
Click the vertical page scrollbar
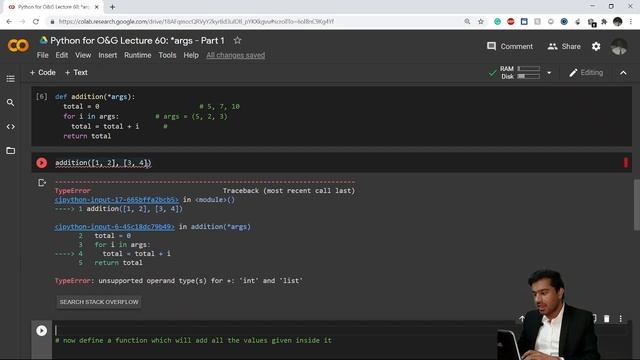point(636,204)
